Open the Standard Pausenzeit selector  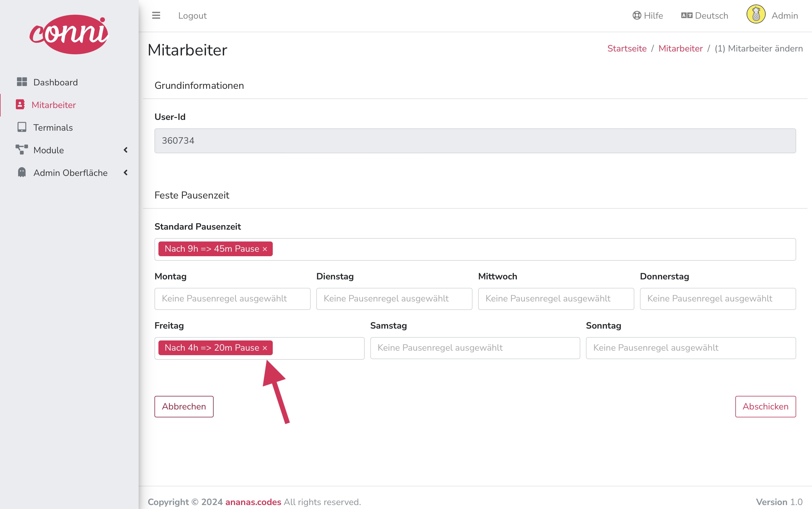475,249
